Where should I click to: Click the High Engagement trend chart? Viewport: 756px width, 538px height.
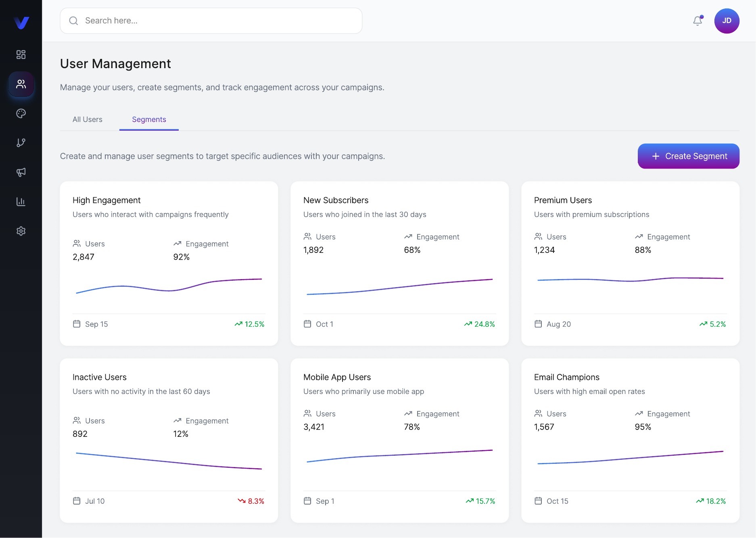coord(169,285)
